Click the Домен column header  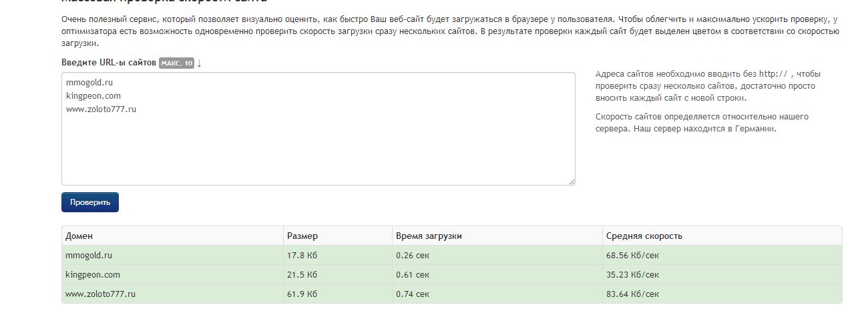(79, 236)
